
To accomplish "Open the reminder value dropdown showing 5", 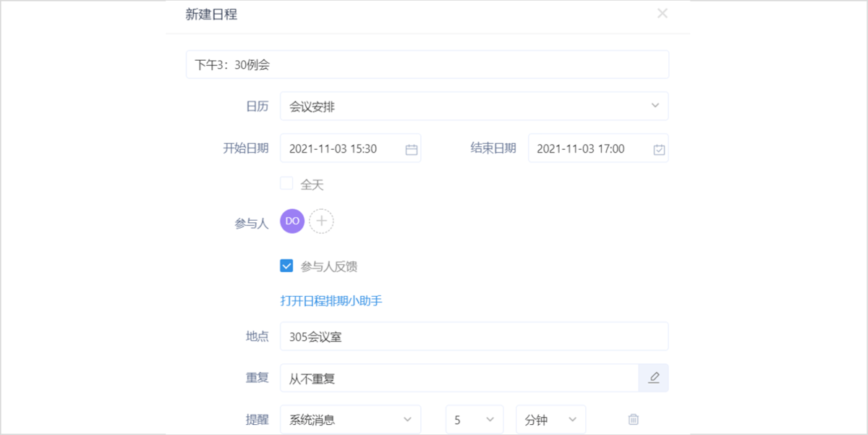I will tap(475, 419).
